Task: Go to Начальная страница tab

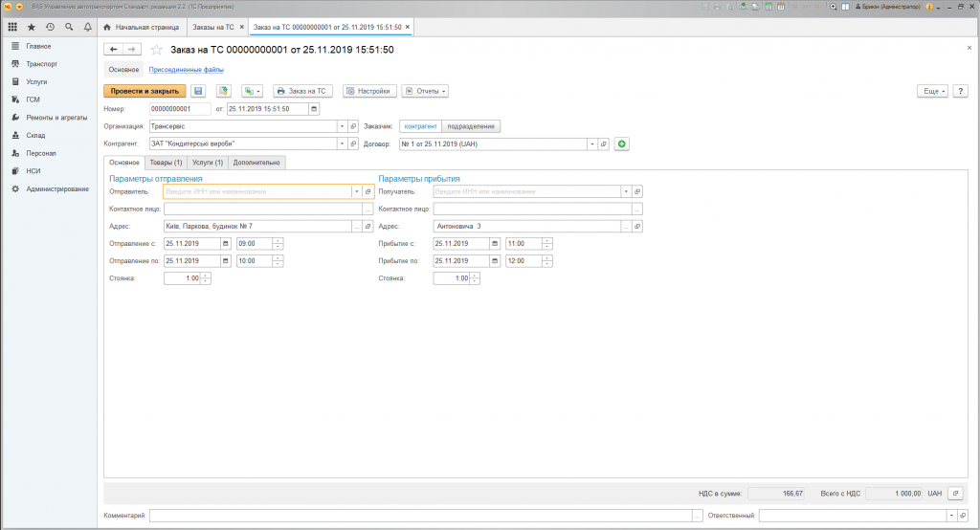Action: click(x=142, y=27)
